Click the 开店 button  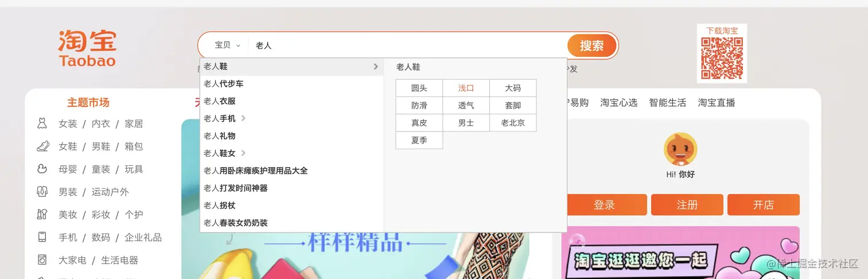click(x=764, y=205)
